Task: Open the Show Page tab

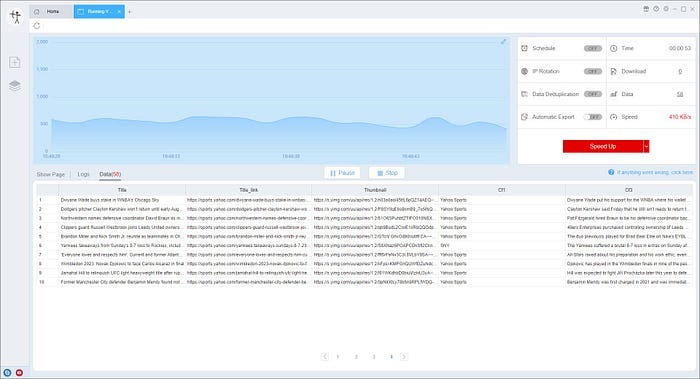Action: pos(50,174)
